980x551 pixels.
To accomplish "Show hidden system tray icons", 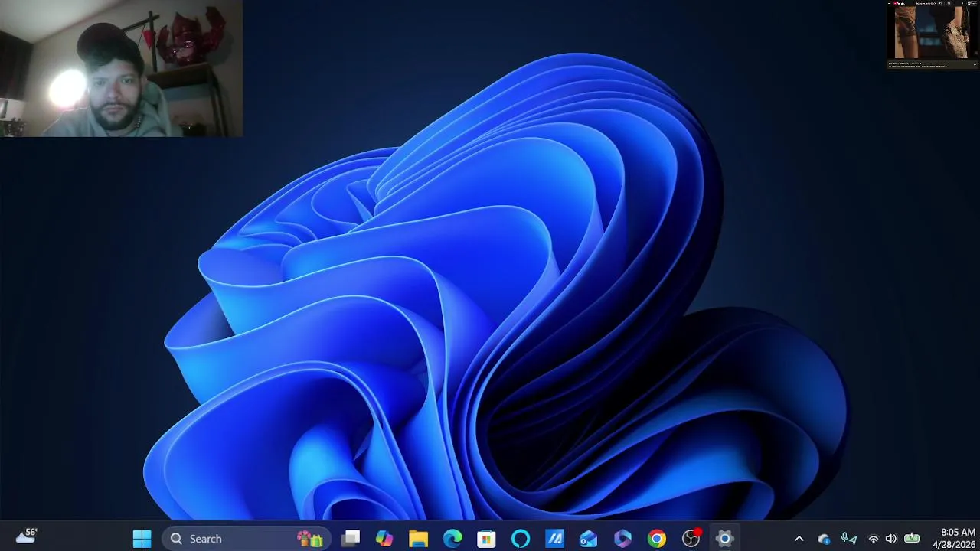I will coord(799,539).
